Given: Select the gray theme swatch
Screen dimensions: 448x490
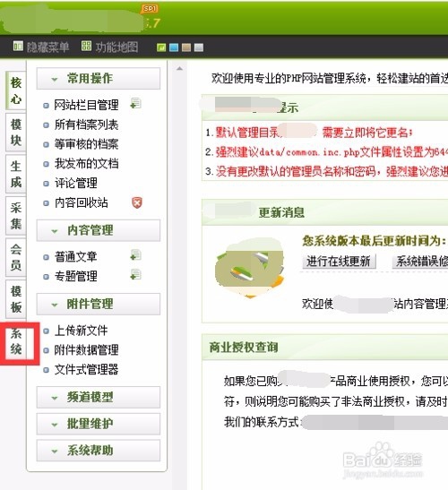Looking at the screenshot, I should (x=199, y=47).
